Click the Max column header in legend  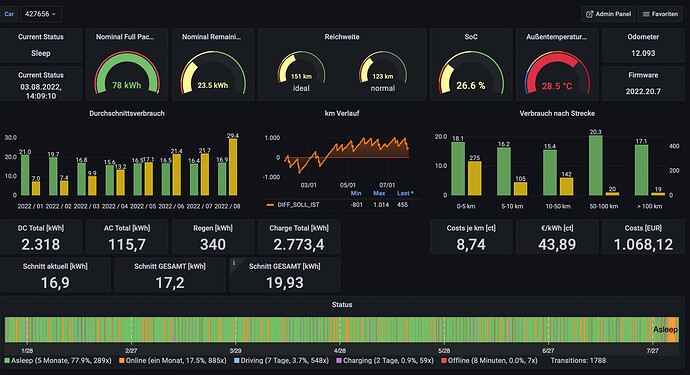pyautogui.click(x=379, y=193)
